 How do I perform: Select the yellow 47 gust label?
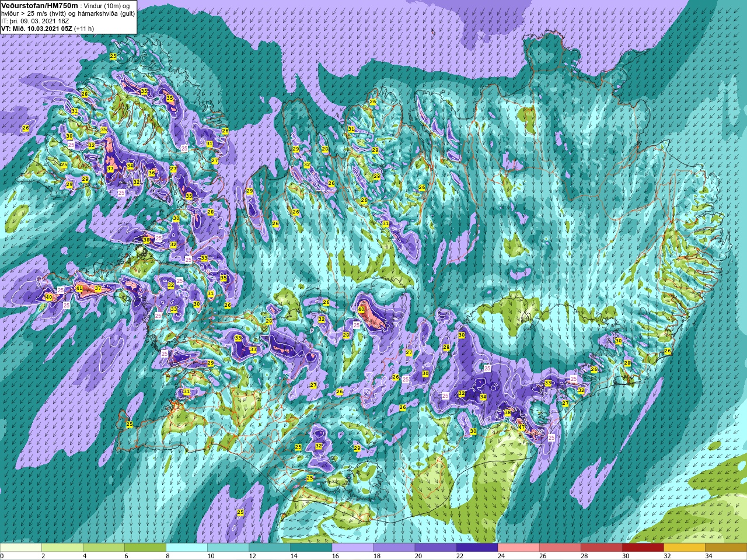[x=522, y=427]
